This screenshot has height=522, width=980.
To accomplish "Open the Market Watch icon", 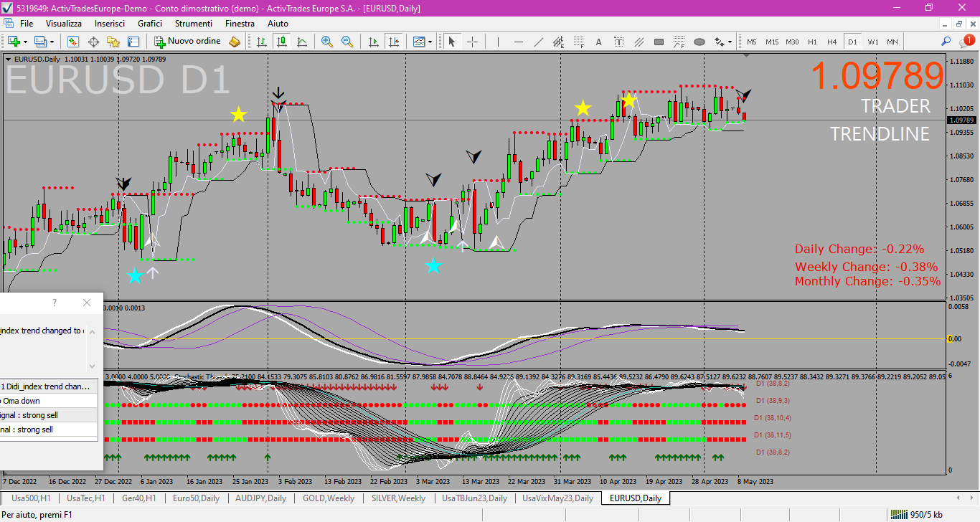I will 73,42.
